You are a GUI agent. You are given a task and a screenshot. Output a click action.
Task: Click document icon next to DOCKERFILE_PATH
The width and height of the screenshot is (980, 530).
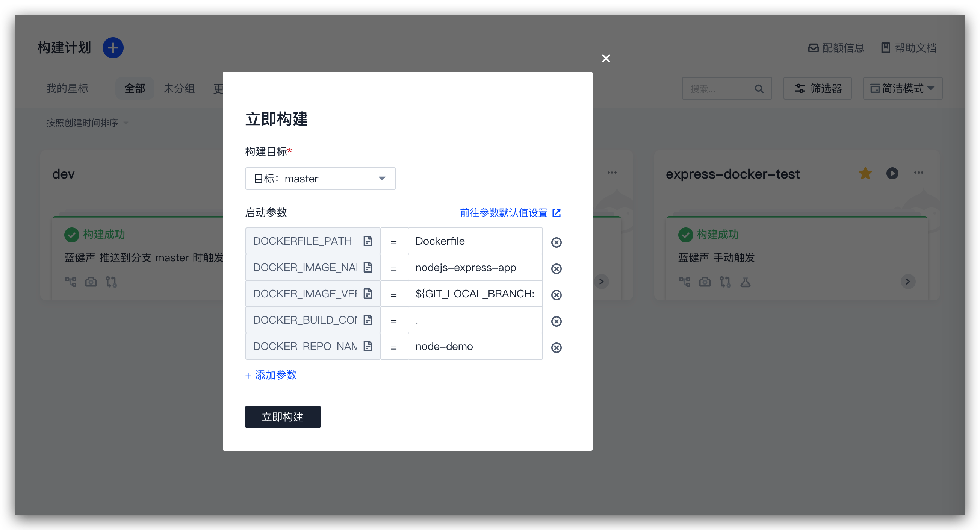367,241
